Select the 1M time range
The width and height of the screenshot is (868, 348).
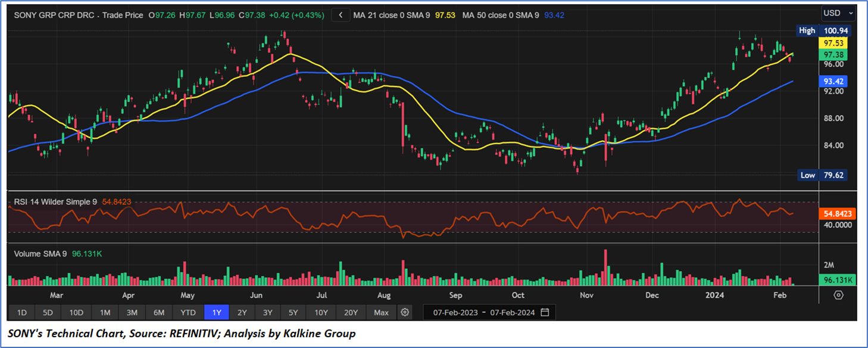(x=105, y=312)
